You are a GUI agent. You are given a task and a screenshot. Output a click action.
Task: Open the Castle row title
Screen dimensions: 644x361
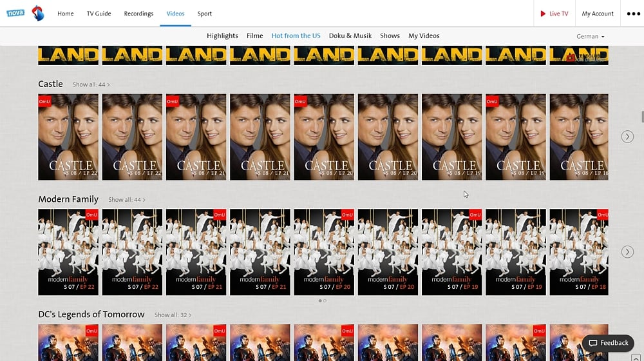(50, 84)
